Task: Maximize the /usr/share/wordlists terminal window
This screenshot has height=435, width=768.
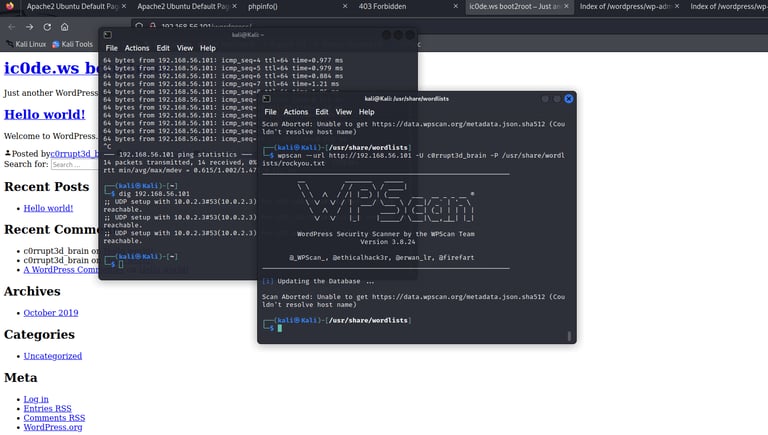Action: (x=557, y=98)
